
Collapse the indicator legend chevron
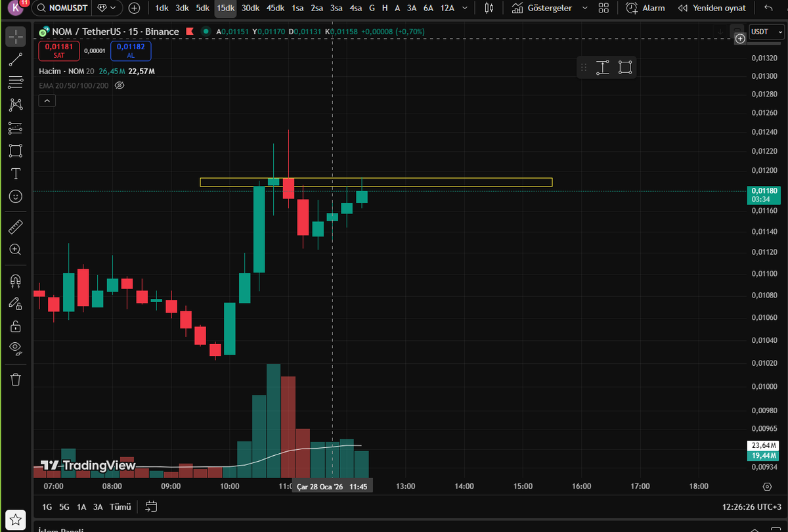coord(47,100)
